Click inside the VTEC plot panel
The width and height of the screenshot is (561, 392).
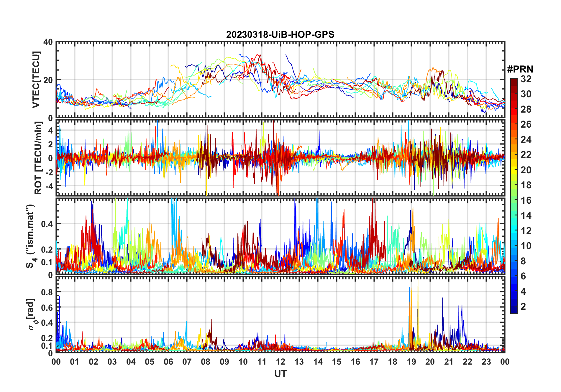click(x=280, y=80)
